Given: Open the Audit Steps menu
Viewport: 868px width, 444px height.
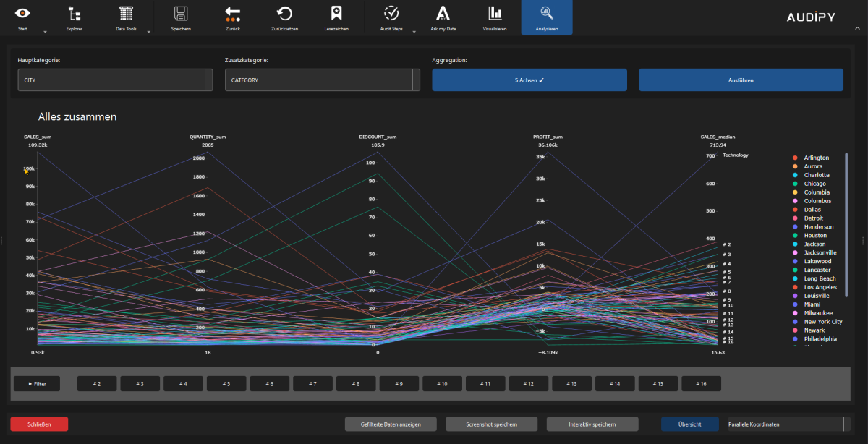Looking at the screenshot, I should (x=391, y=17).
